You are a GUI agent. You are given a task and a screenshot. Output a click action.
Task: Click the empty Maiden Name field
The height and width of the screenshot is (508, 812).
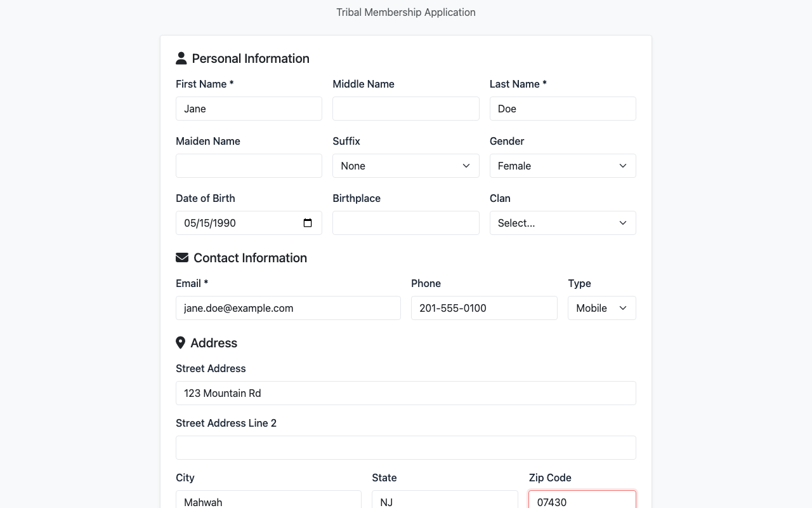249,166
